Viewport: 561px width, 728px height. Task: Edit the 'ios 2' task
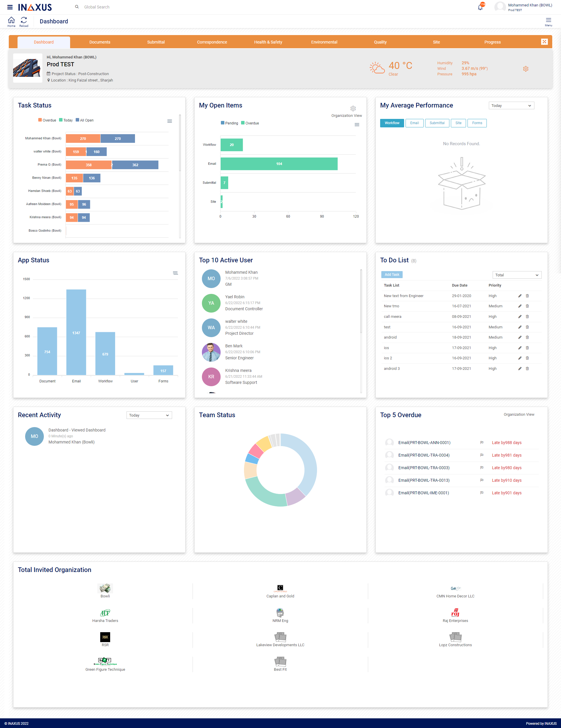coord(520,358)
